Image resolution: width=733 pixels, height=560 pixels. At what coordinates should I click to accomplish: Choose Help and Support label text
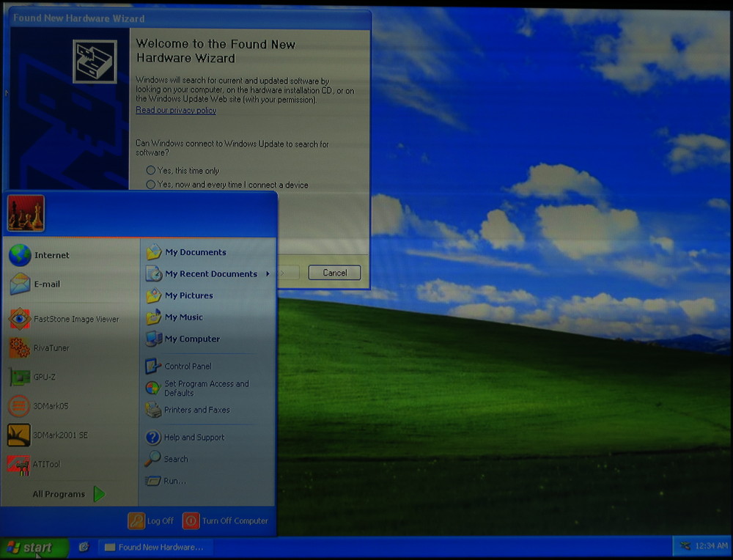(x=194, y=438)
